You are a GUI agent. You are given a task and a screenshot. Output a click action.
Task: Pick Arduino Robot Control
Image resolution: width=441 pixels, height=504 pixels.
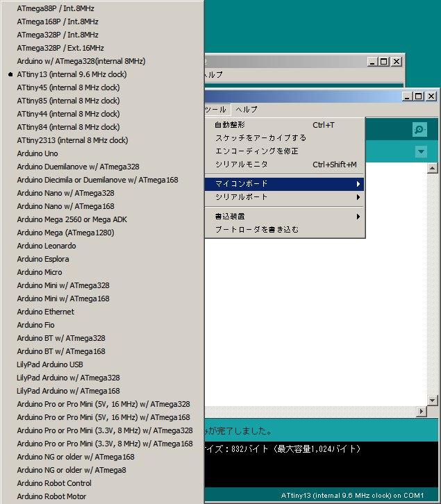102,482
